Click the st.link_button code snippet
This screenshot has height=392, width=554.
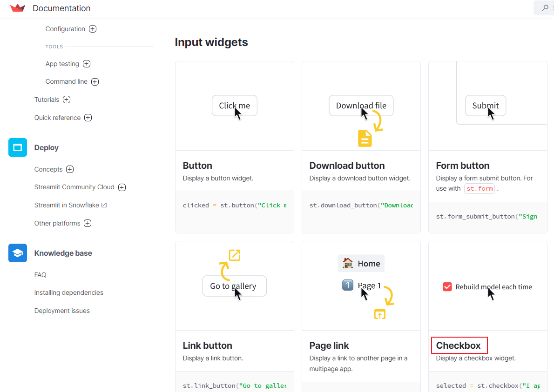pyautogui.click(x=235, y=385)
